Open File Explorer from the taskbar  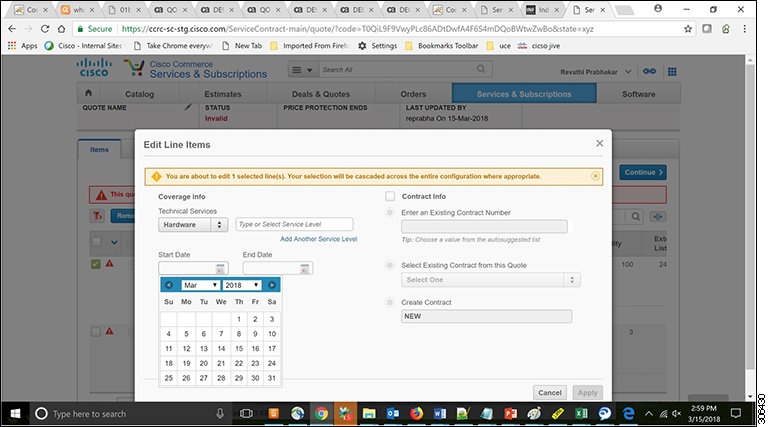(369, 414)
